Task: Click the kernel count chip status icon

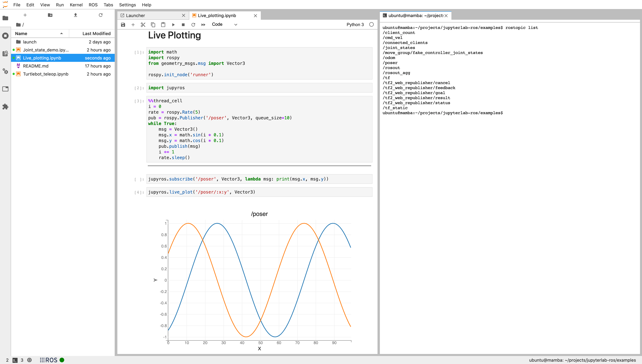Action: [x=30, y=360]
